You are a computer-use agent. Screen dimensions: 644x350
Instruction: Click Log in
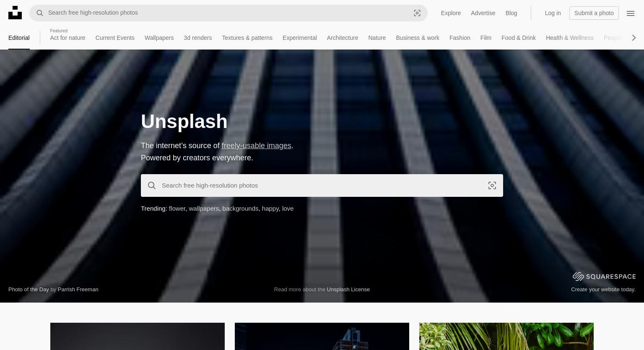(x=553, y=13)
